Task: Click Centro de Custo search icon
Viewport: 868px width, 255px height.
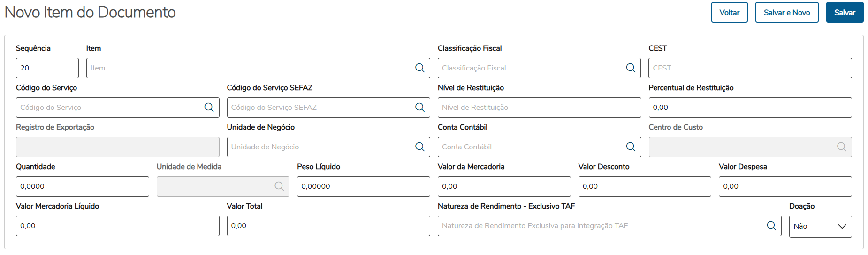Action: coord(841,147)
